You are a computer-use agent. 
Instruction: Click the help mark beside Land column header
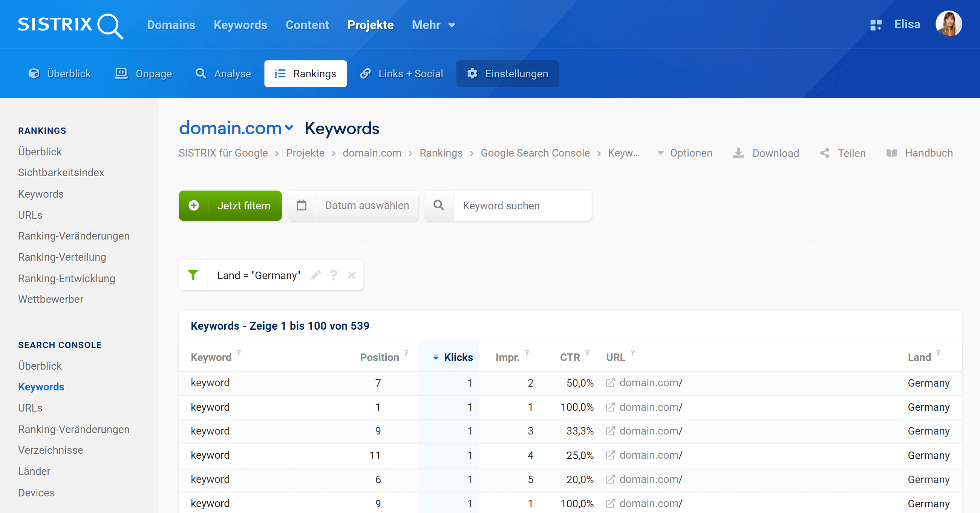click(x=938, y=353)
